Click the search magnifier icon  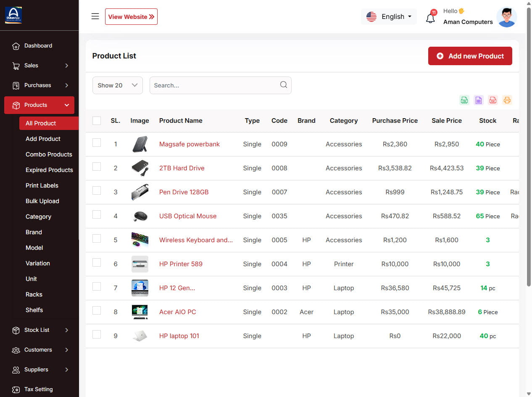[284, 85]
